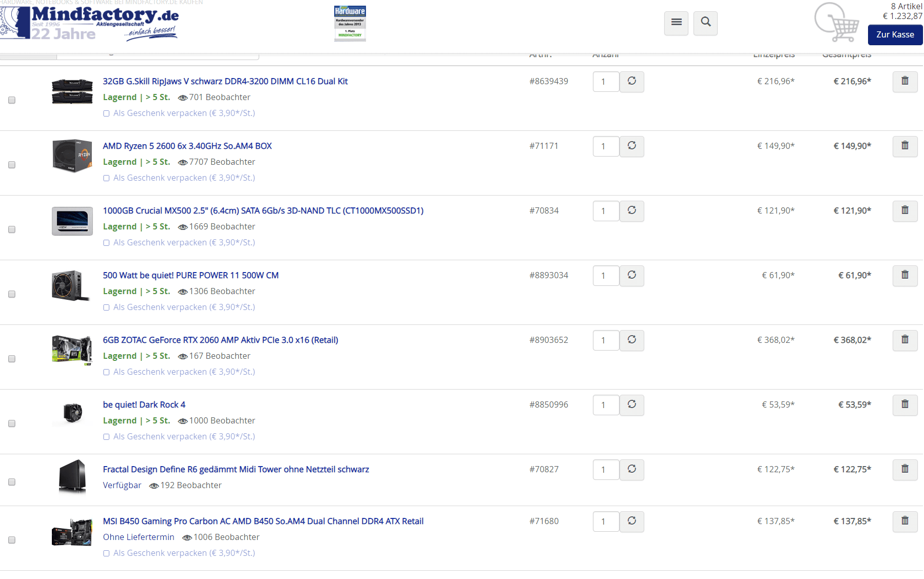Enable gift wrapping for ZOTAC RTX 2060

pyautogui.click(x=106, y=372)
